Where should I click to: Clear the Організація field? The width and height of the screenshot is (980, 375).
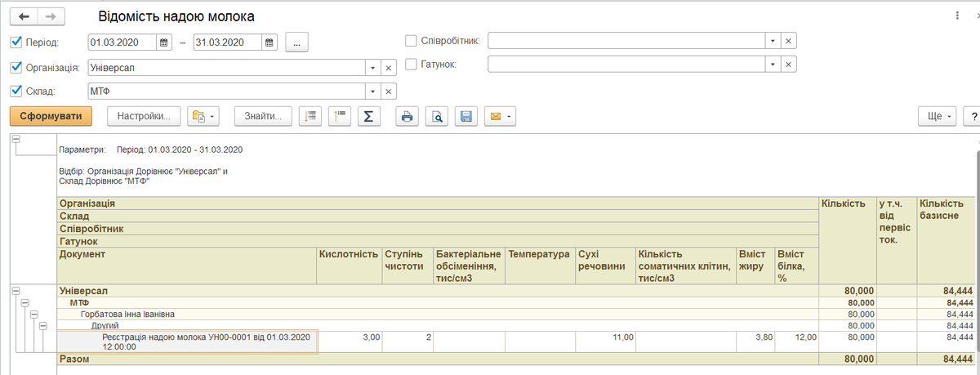click(x=389, y=68)
